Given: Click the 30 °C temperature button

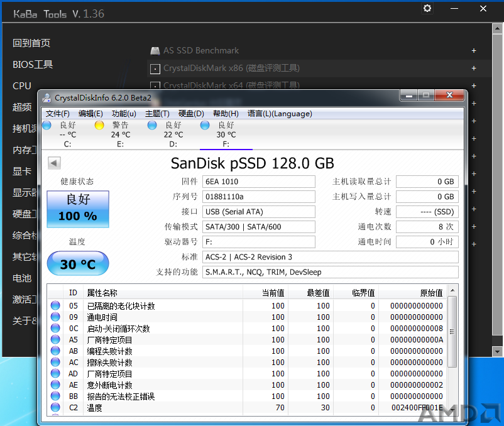Looking at the screenshot, I should pos(78,264).
